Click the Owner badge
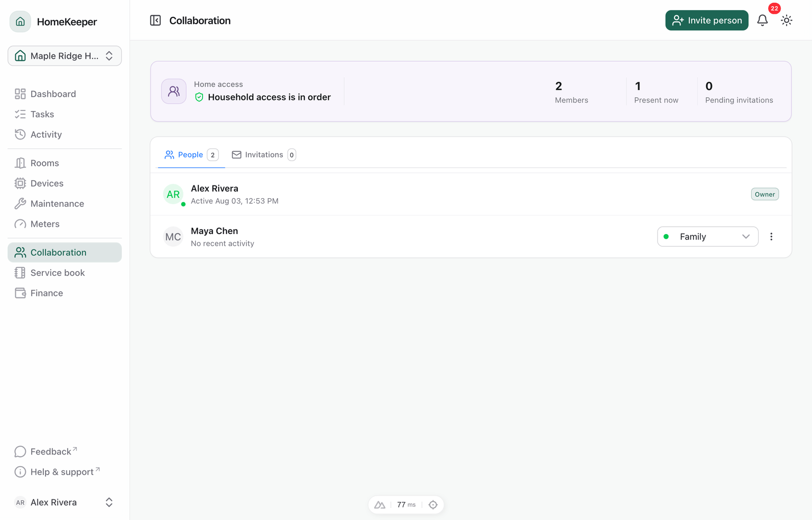The height and width of the screenshot is (520, 812). click(x=765, y=194)
